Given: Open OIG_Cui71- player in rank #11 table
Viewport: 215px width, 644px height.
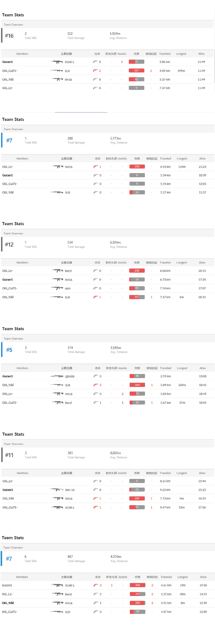Looking at the screenshot, I should click(x=10, y=507).
